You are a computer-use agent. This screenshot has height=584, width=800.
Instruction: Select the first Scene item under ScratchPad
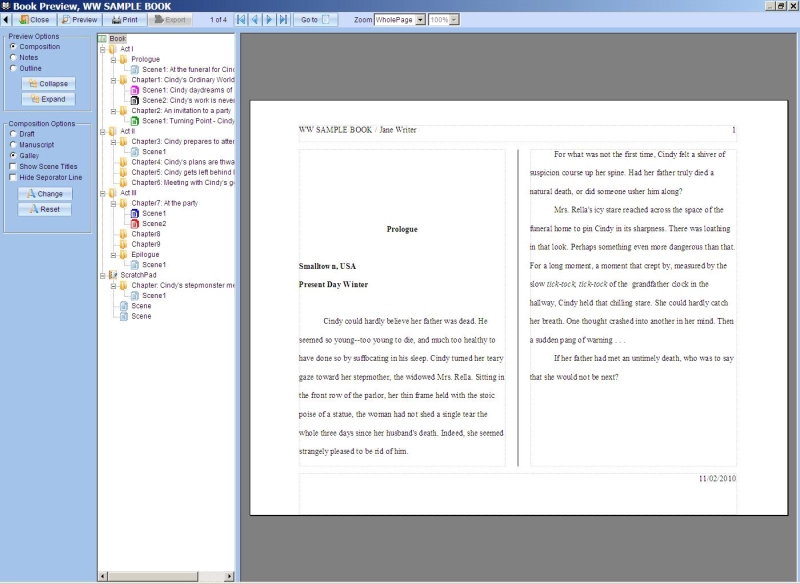click(141, 306)
